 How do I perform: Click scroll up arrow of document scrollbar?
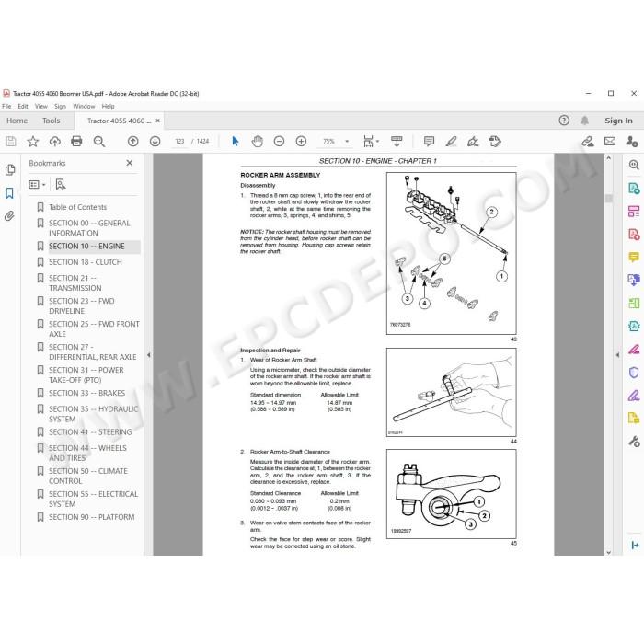coord(609,158)
